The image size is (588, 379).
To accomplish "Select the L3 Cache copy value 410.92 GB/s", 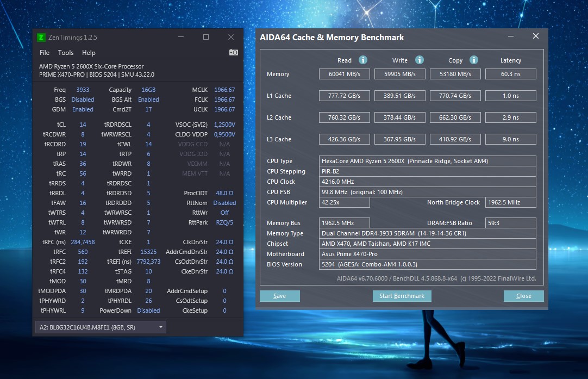I will pyautogui.click(x=455, y=139).
